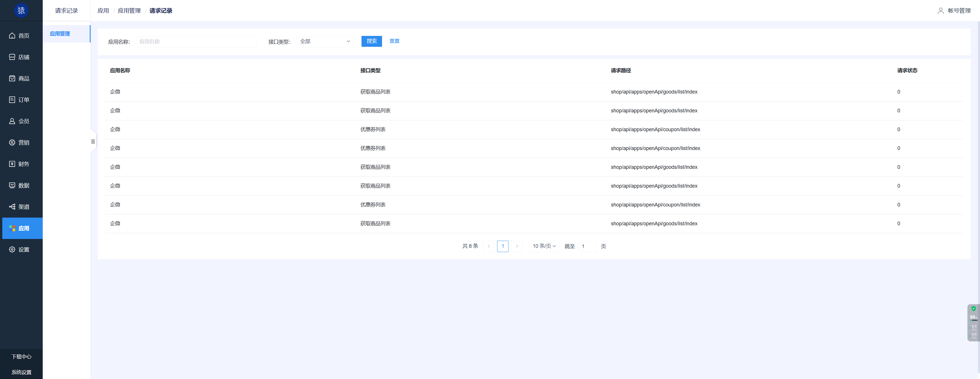Expand the 接口类型 dropdown showing 全部

click(325, 42)
